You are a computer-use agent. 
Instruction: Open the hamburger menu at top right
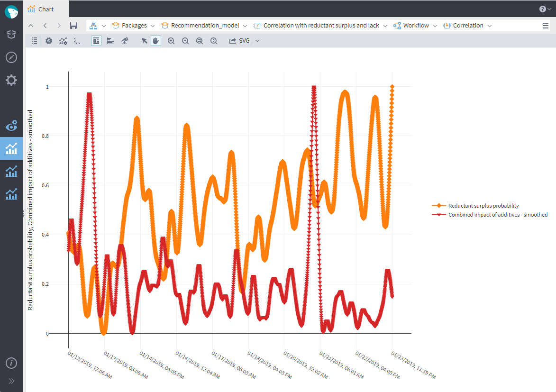tap(546, 26)
